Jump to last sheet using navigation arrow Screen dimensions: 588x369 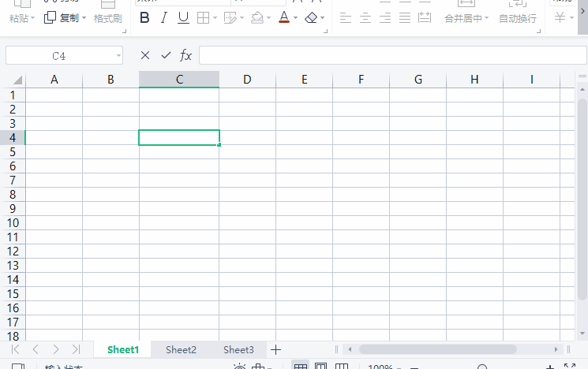pos(76,349)
